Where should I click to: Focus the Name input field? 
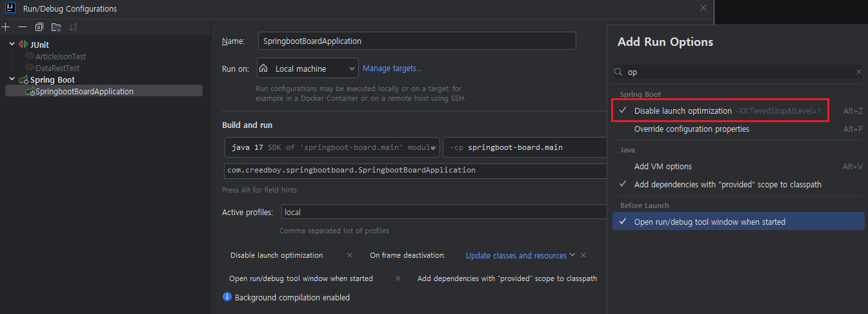click(x=416, y=41)
